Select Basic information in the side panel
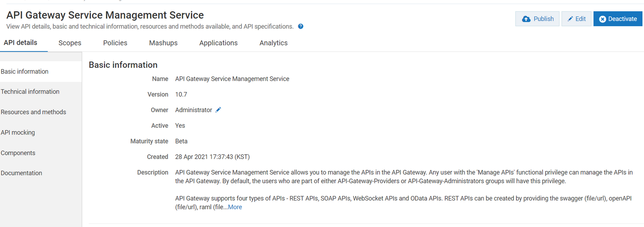The height and width of the screenshot is (227, 644). click(x=25, y=72)
